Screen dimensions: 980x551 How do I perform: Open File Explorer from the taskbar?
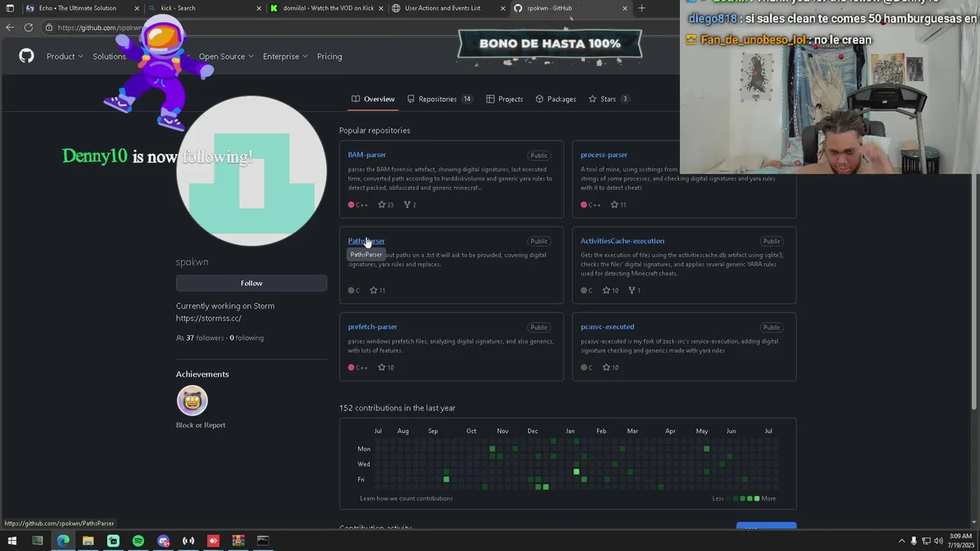(x=88, y=541)
